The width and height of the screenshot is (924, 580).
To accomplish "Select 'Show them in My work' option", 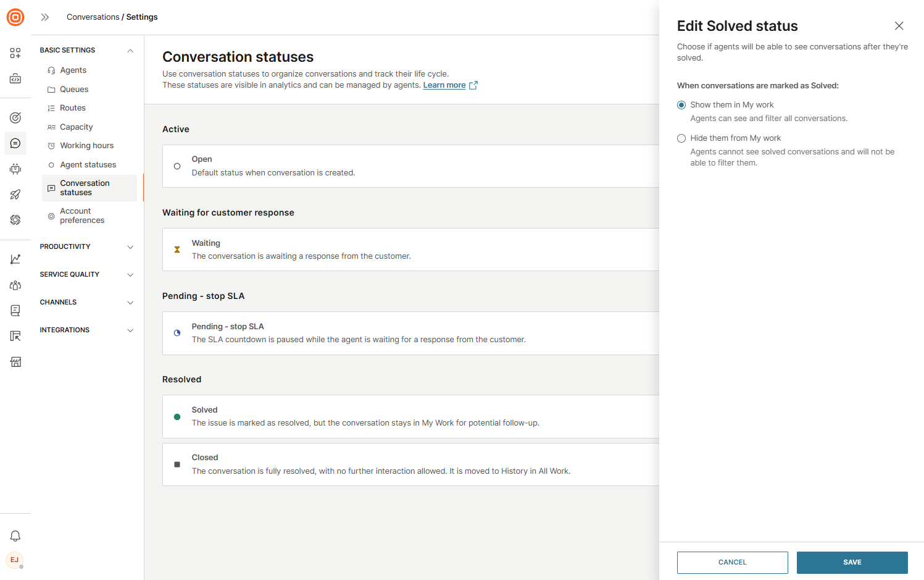I will coord(681,105).
